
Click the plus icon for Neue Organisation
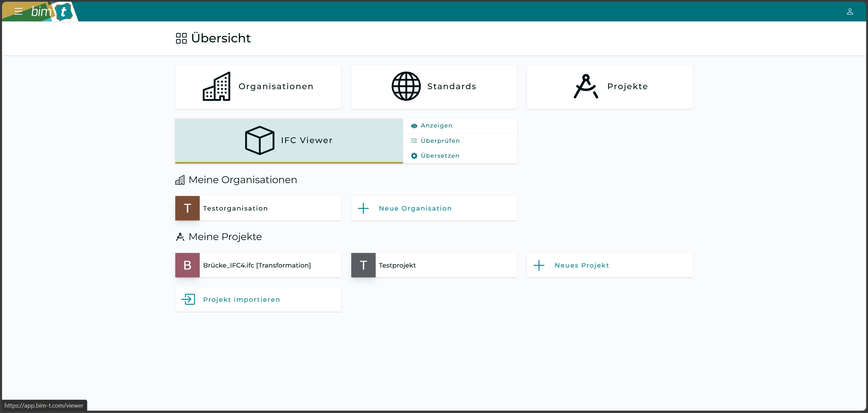(x=363, y=208)
